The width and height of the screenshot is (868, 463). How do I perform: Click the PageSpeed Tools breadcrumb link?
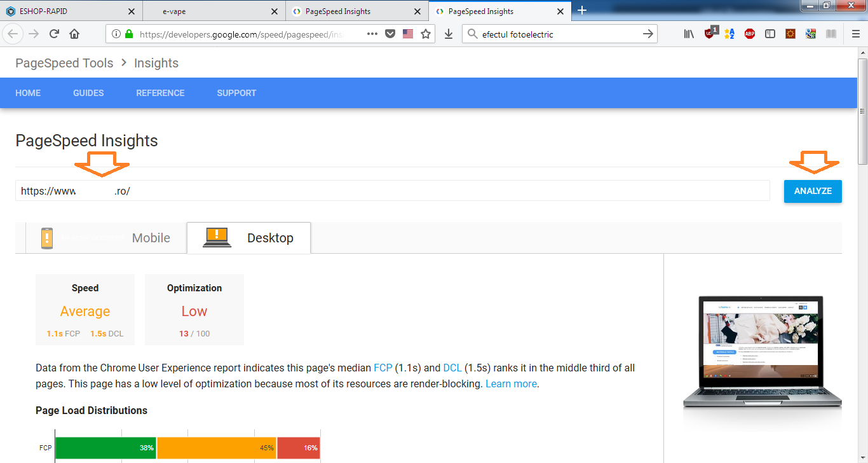64,63
